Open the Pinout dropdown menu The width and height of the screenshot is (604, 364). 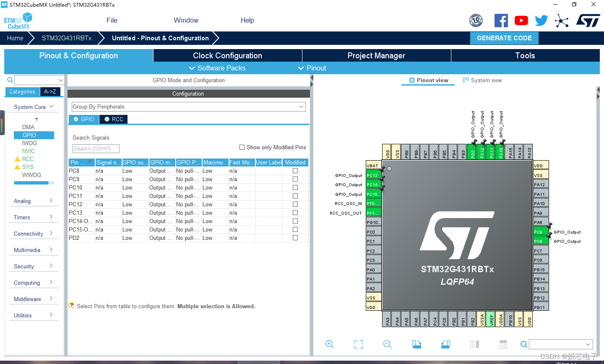click(x=312, y=68)
